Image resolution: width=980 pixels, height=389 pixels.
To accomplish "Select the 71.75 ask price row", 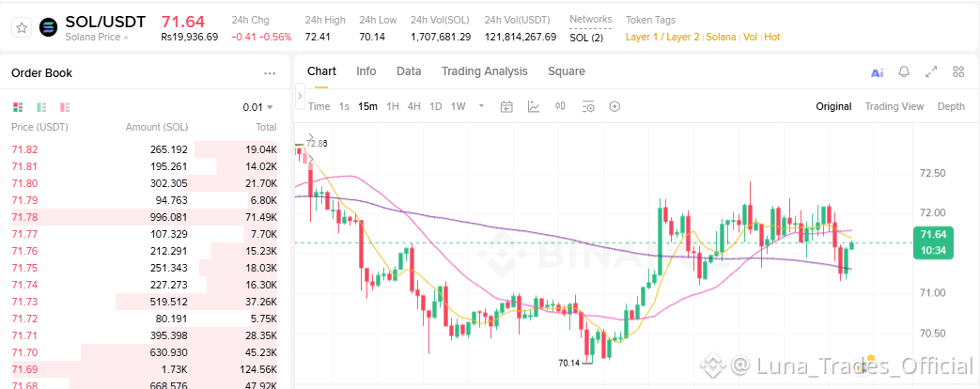I will (x=145, y=268).
